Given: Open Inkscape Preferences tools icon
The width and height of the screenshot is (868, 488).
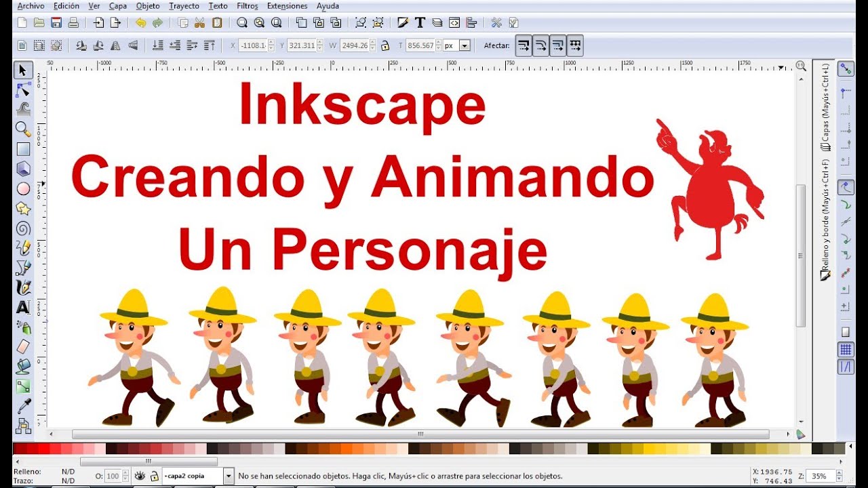Looking at the screenshot, I should pyautogui.click(x=496, y=22).
